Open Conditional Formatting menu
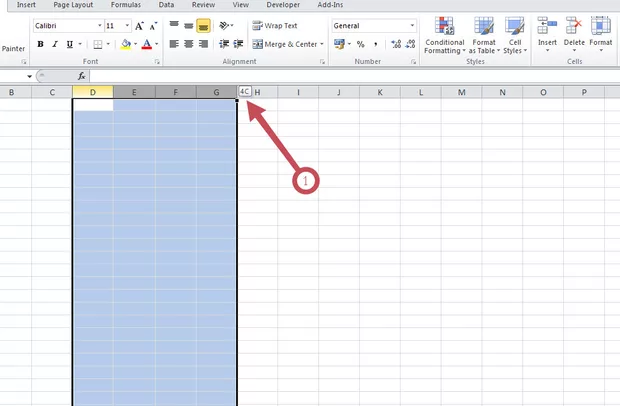This screenshot has width=620, height=406. click(x=444, y=36)
